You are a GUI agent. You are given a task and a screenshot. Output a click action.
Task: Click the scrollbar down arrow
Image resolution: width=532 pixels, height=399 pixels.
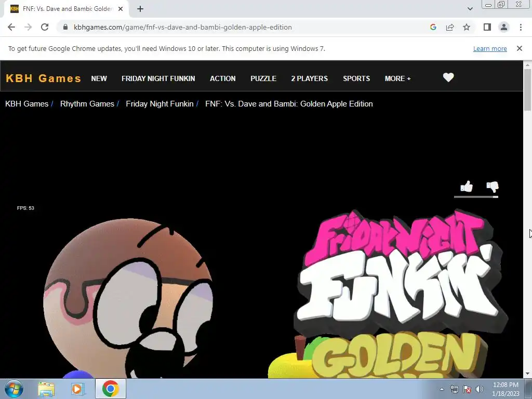(x=527, y=374)
